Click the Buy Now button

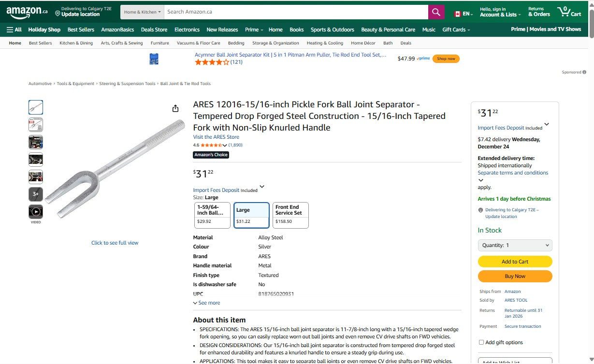pos(515,277)
